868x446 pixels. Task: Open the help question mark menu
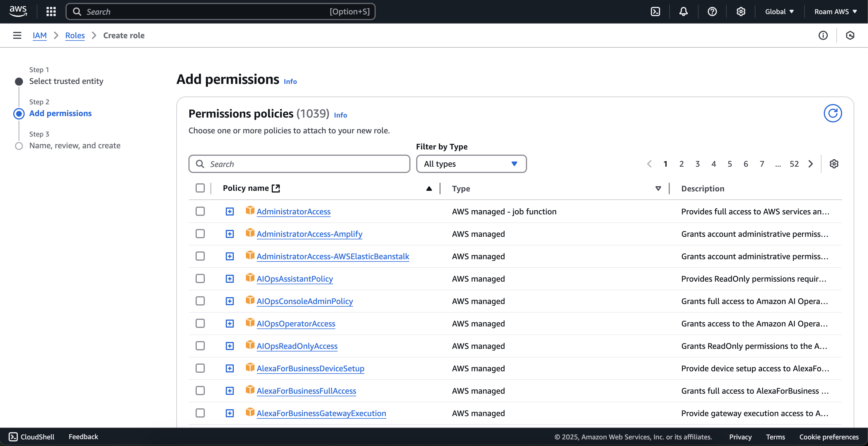pyautogui.click(x=712, y=11)
